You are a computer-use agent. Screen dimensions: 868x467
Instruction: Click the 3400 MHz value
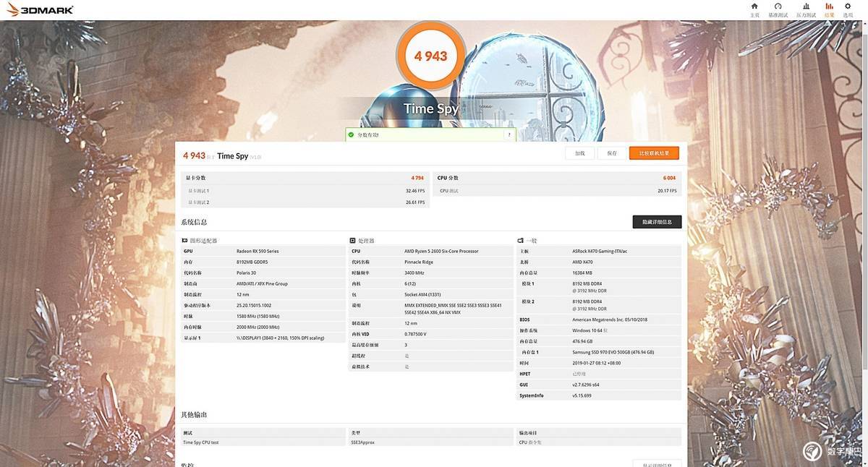point(414,273)
